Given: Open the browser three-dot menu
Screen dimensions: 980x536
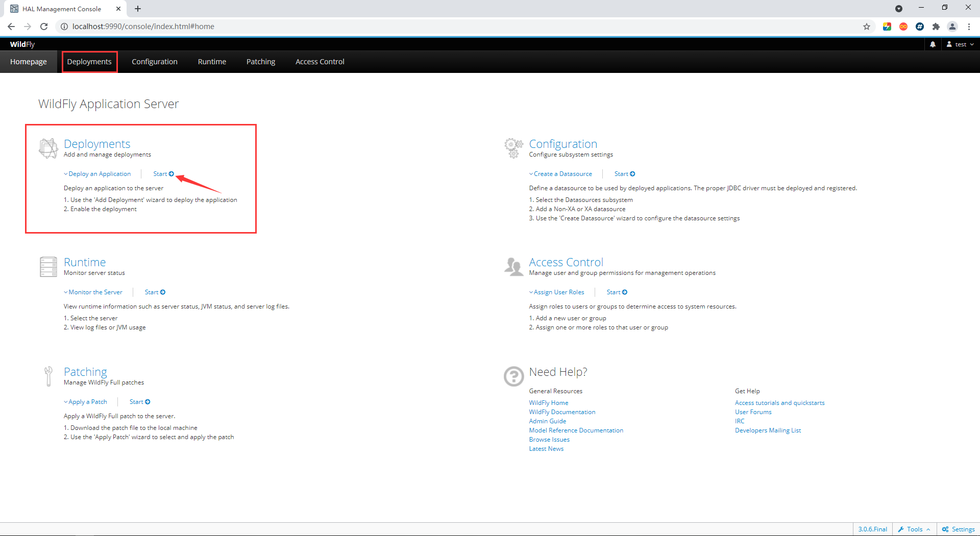Looking at the screenshot, I should [969, 27].
